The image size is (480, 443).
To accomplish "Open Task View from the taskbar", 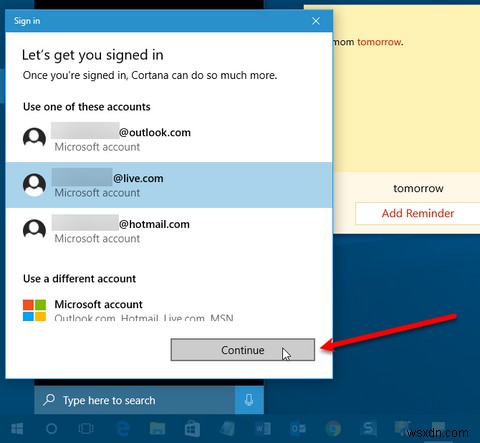I will point(86,429).
